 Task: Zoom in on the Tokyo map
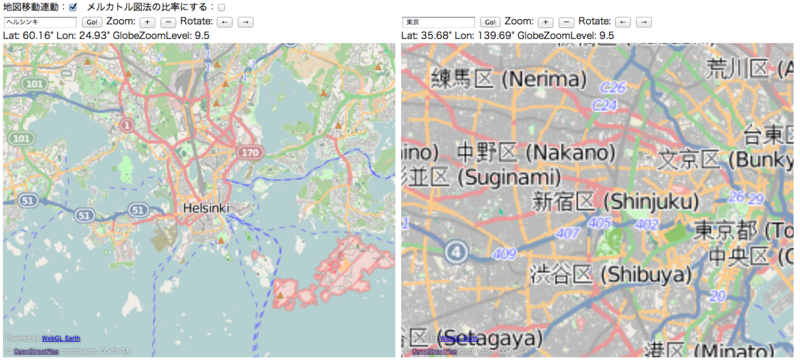point(546,22)
